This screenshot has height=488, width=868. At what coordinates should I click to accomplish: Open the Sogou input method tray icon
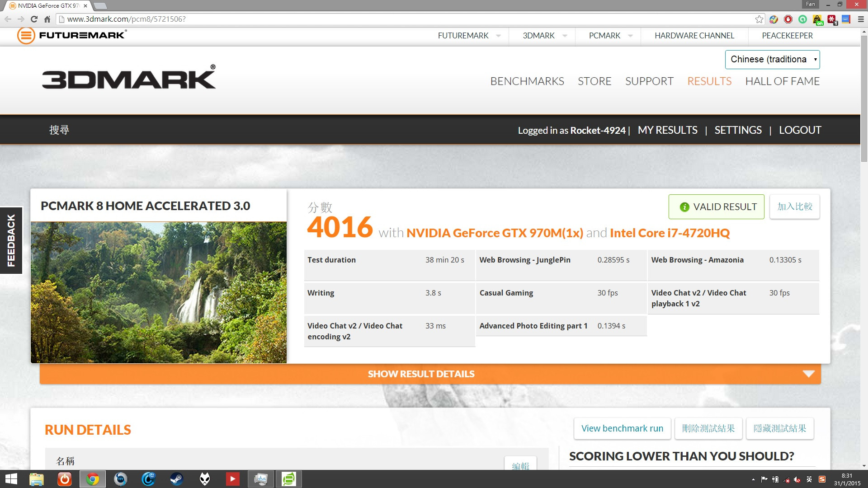click(x=822, y=479)
